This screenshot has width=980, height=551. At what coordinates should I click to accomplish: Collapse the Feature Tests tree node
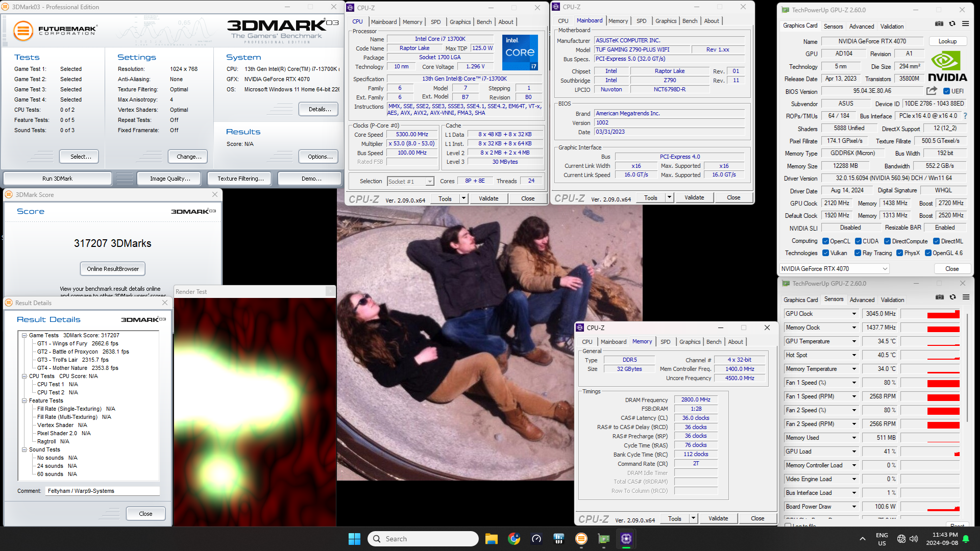(x=24, y=400)
